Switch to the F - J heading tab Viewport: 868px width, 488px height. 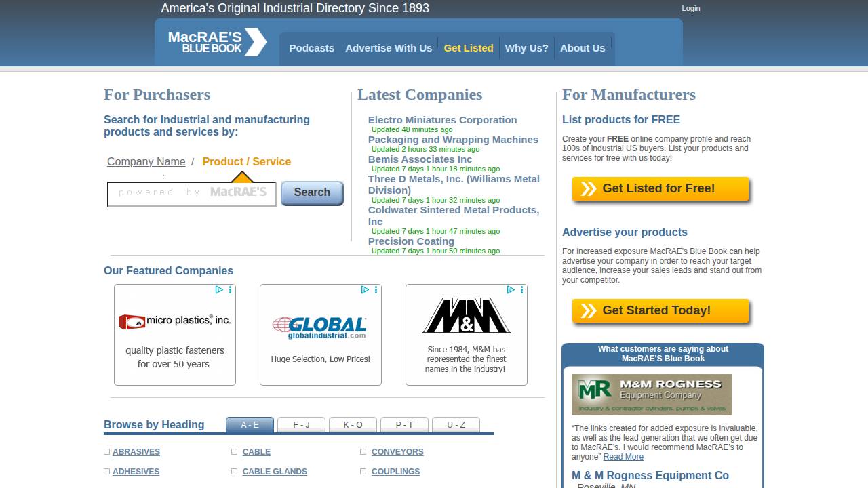301,425
